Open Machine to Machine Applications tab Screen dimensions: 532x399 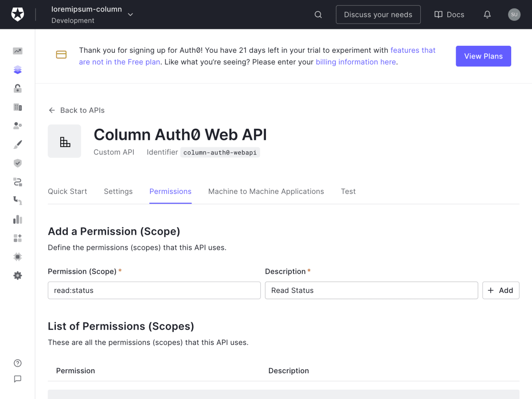(x=266, y=191)
